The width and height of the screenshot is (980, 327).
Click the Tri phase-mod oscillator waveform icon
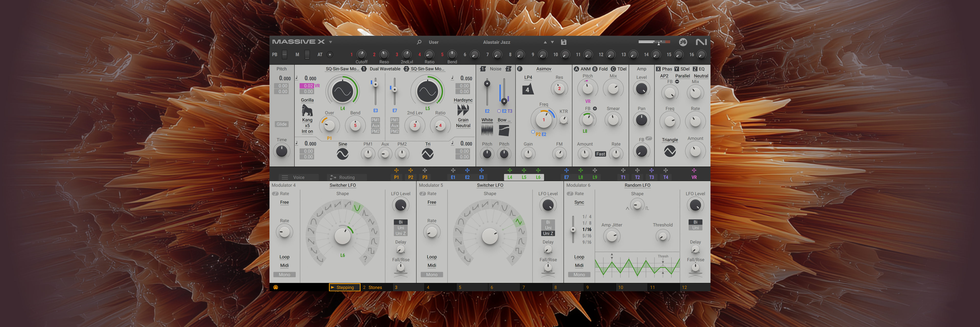pos(428,154)
